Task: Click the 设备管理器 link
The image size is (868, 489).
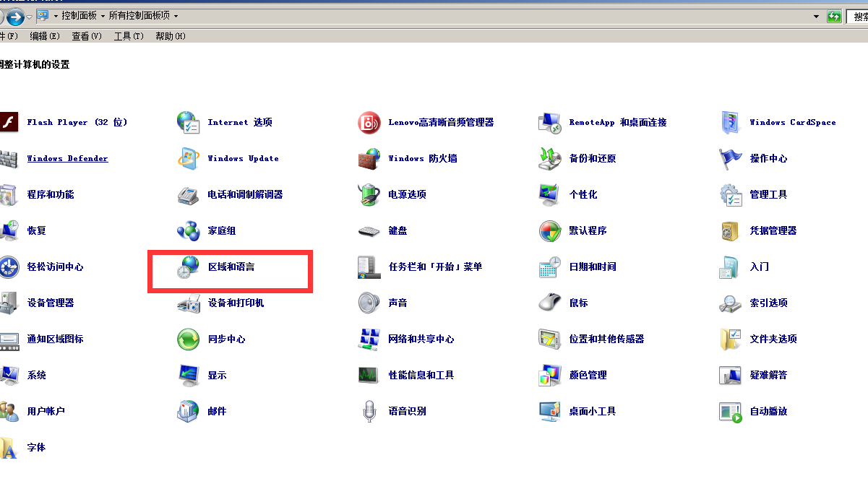Action: coord(51,303)
